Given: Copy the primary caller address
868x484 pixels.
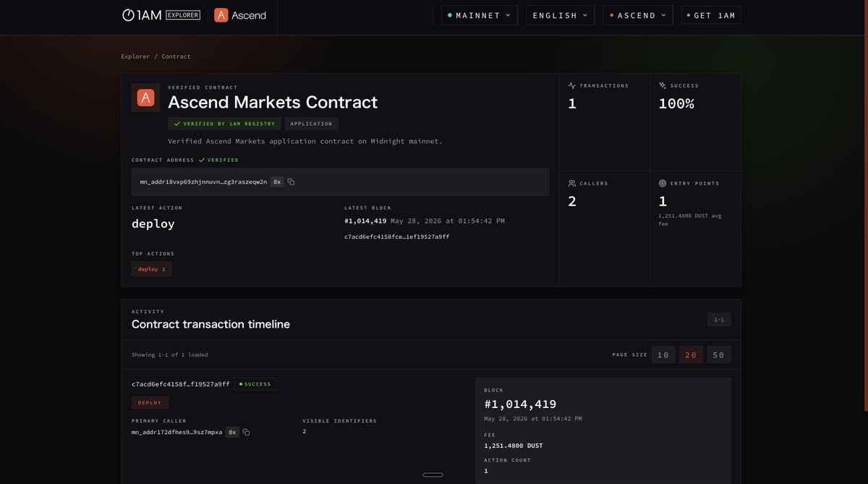Looking at the screenshot, I should coord(246,432).
